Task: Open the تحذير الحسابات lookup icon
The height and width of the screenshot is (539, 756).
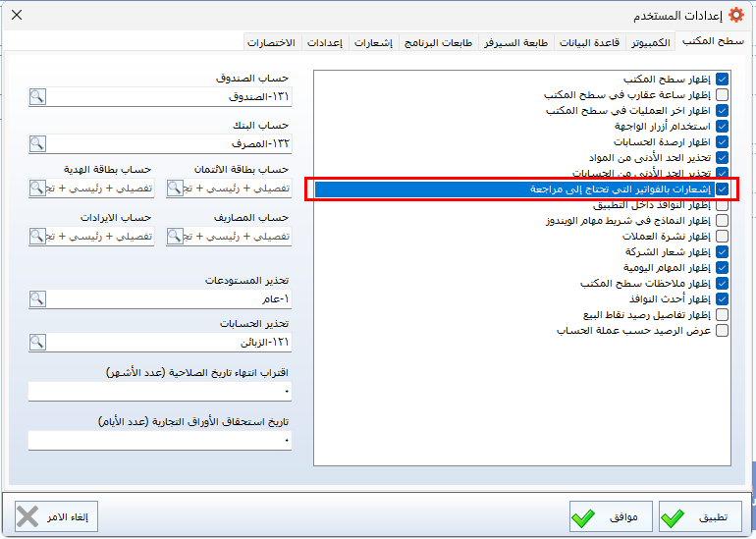Action: [37, 343]
